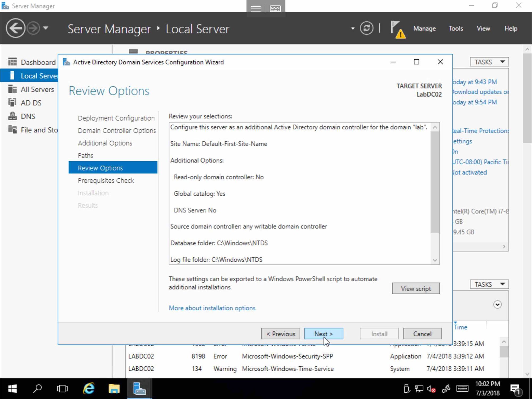The height and width of the screenshot is (399, 532).
Task: Open the Manage menu
Action: coord(425,28)
